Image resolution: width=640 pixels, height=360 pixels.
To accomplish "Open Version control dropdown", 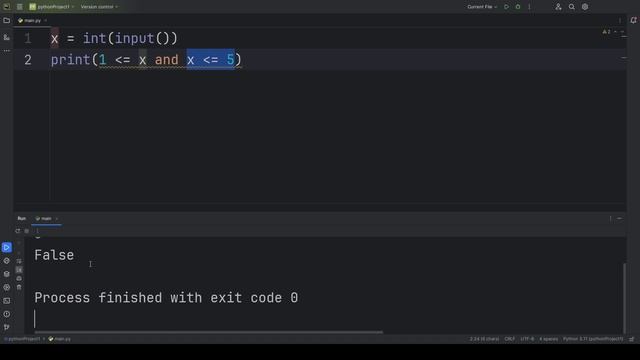I will coord(99,7).
